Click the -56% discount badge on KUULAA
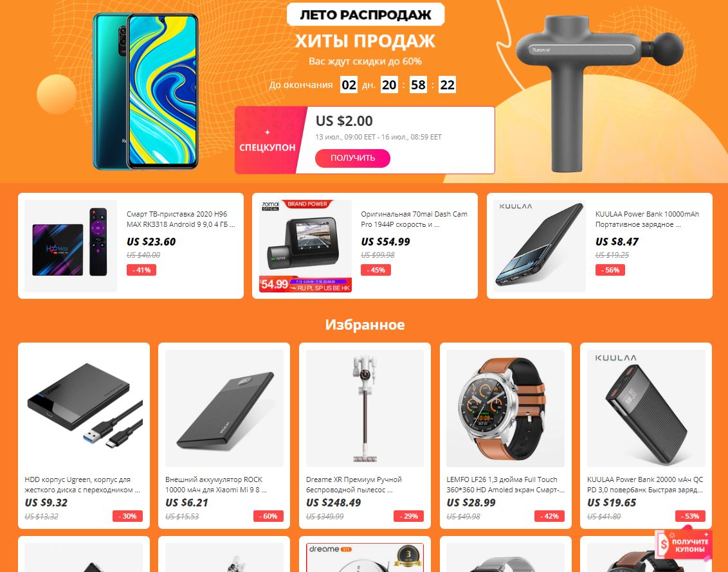Screen dimensions: 728x572 pos(610,270)
